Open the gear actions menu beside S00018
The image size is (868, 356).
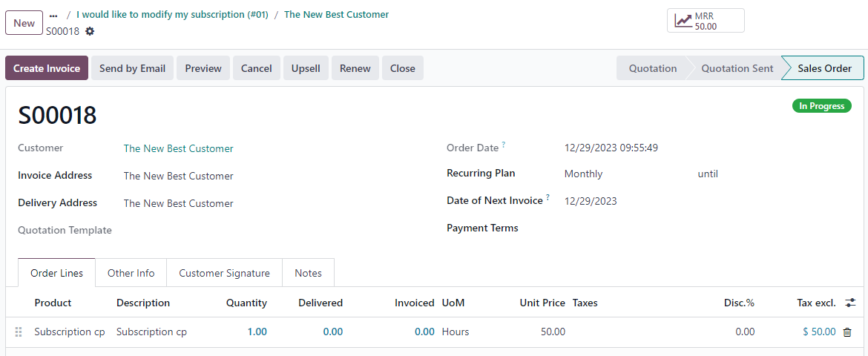pyautogui.click(x=90, y=32)
